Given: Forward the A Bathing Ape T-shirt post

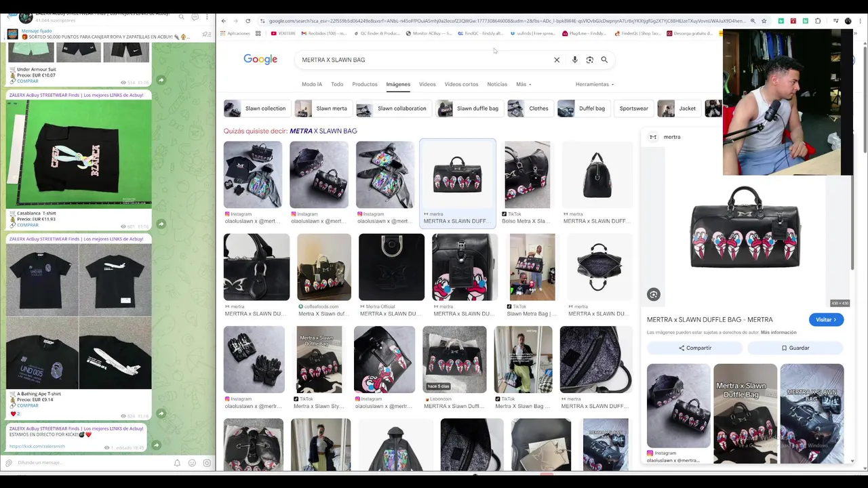Looking at the screenshot, I should 161,413.
